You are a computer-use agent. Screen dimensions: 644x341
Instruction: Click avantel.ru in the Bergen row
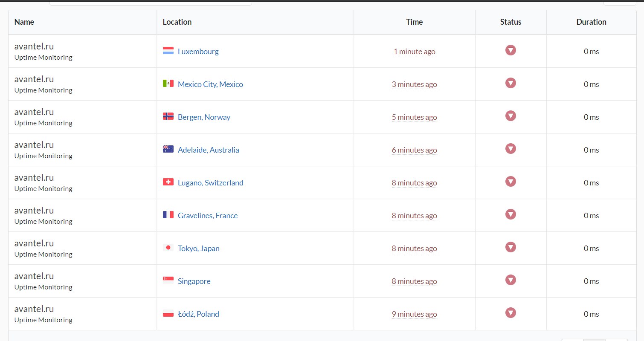pyautogui.click(x=34, y=112)
